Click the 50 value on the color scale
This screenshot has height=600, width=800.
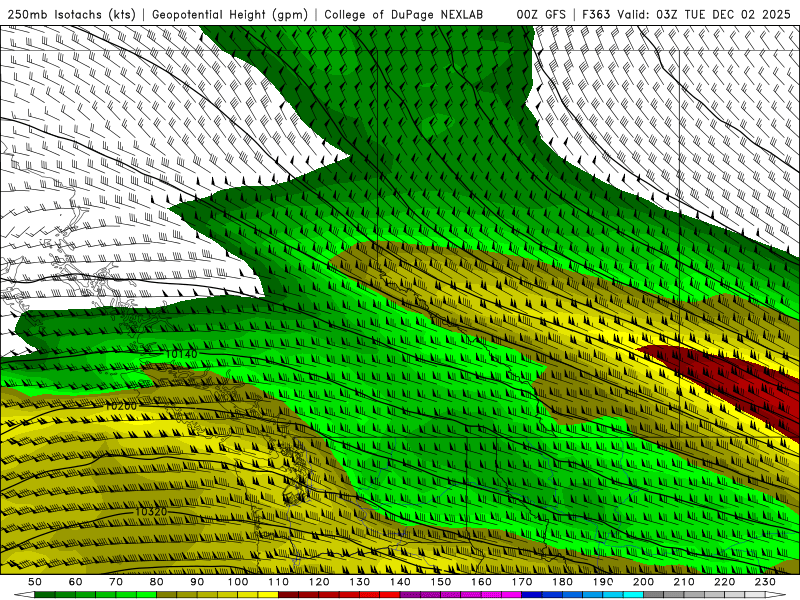(35, 582)
